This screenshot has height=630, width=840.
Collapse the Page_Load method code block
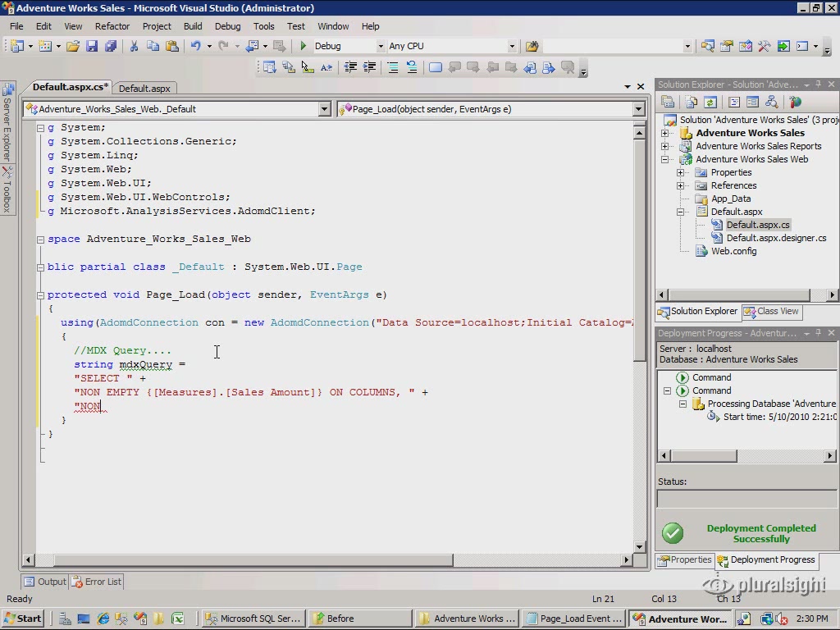(40, 295)
